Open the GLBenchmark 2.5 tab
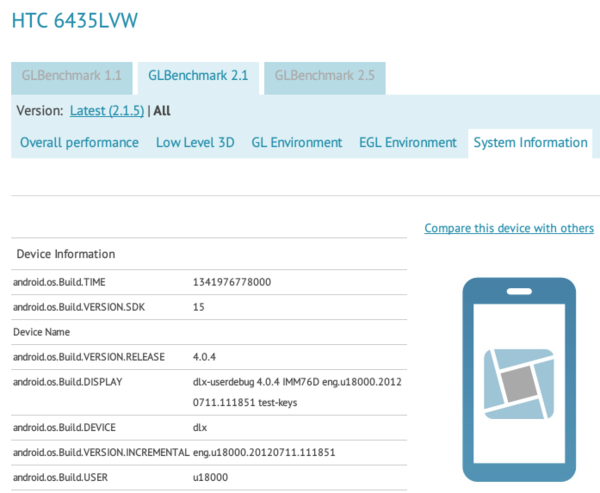Screen dimensions: 600x493 [325, 75]
